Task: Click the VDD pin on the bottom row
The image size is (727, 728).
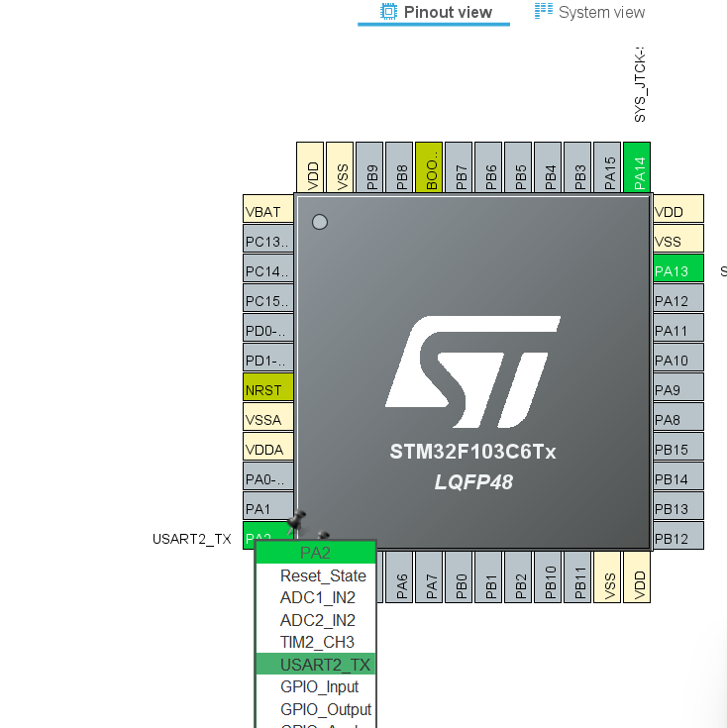Action: click(637, 577)
